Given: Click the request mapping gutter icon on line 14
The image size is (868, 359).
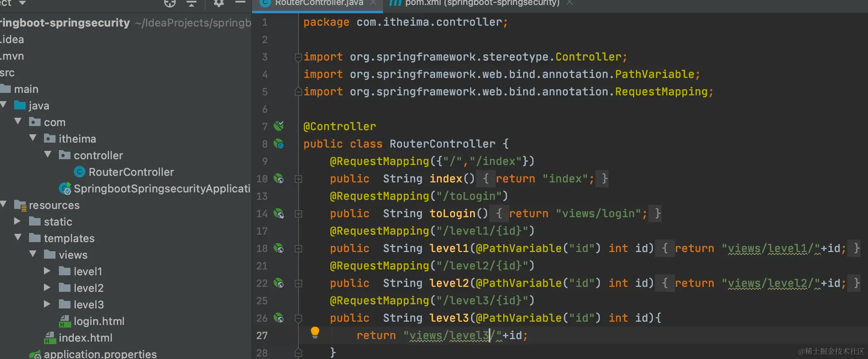Looking at the screenshot, I should [279, 213].
